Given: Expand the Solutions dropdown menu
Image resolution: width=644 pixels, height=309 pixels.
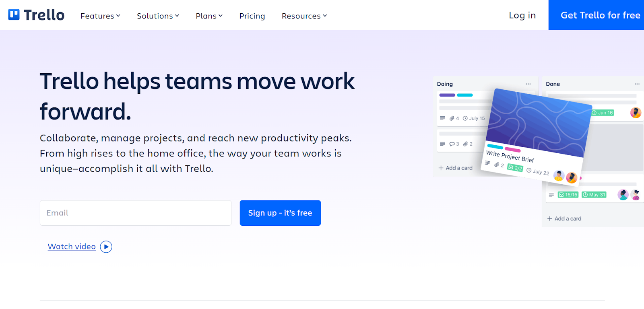Looking at the screenshot, I should click(x=158, y=16).
